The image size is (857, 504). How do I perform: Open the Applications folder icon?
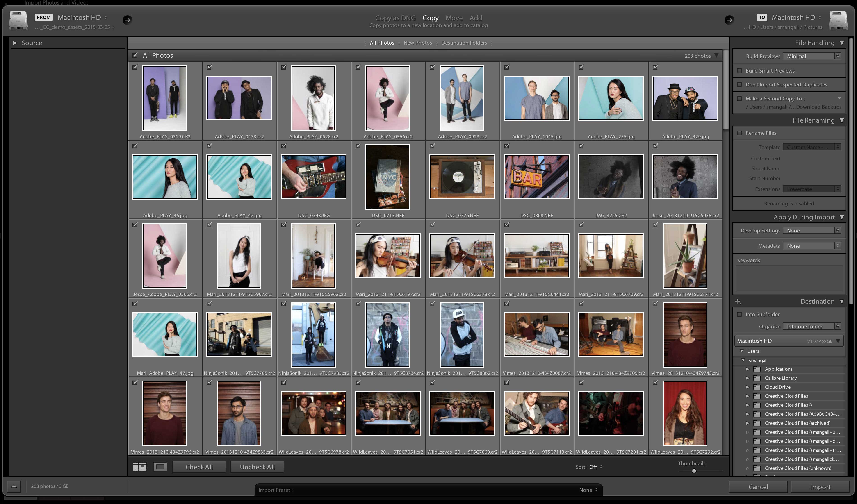757,369
